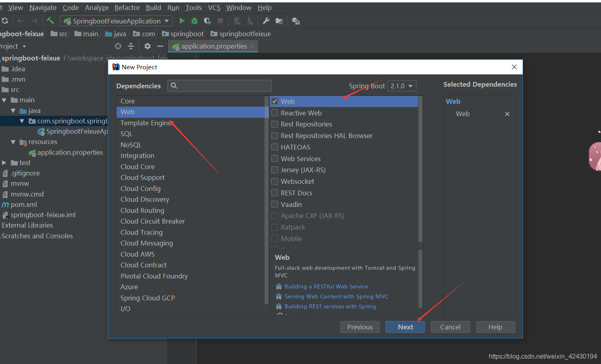Click the collapse all icon in Project panel
Viewport: 601px width, 364px height.
[x=131, y=46]
